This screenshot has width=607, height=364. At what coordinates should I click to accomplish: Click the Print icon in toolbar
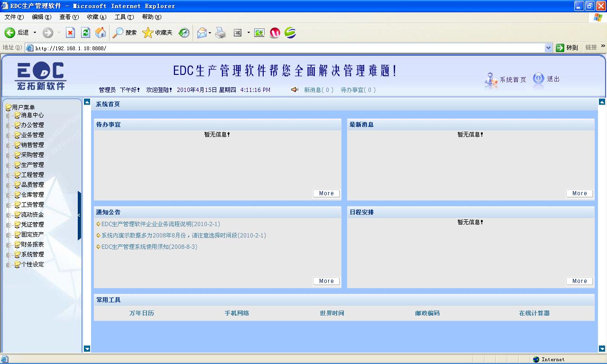pyautogui.click(x=220, y=33)
